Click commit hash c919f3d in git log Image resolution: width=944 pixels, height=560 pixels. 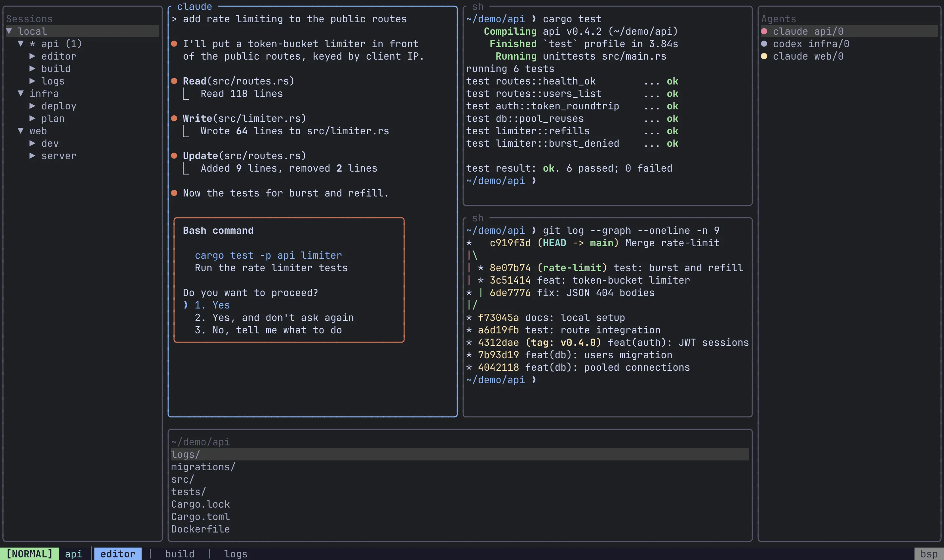tap(510, 243)
